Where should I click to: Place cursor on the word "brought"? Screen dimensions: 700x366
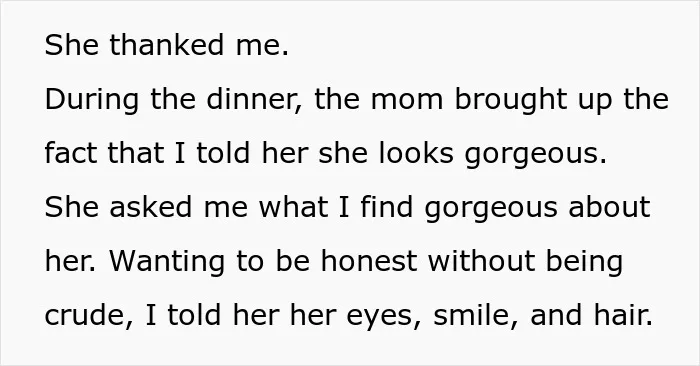(511, 99)
